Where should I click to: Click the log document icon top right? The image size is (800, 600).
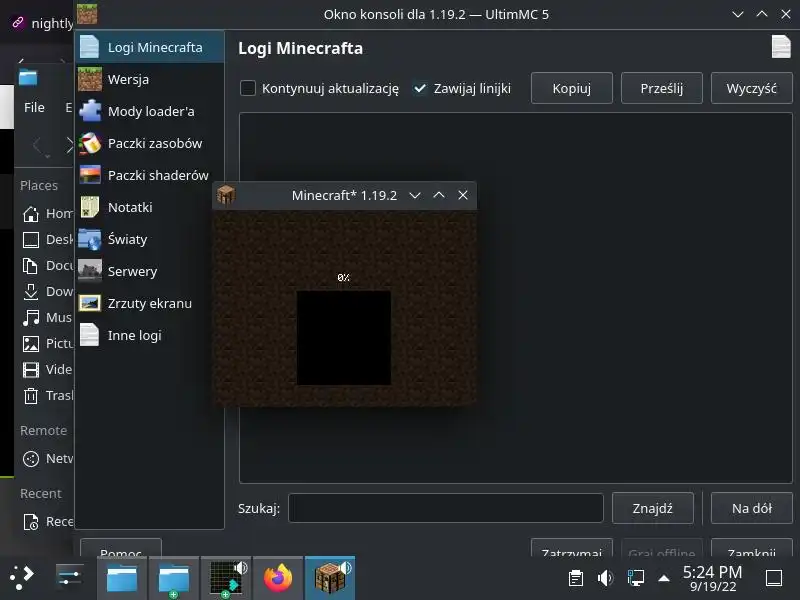(x=781, y=47)
